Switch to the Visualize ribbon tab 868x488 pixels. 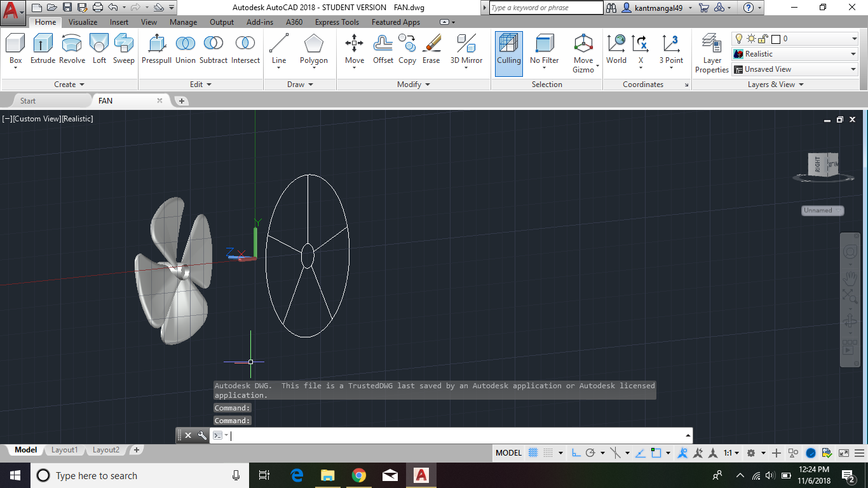(83, 22)
